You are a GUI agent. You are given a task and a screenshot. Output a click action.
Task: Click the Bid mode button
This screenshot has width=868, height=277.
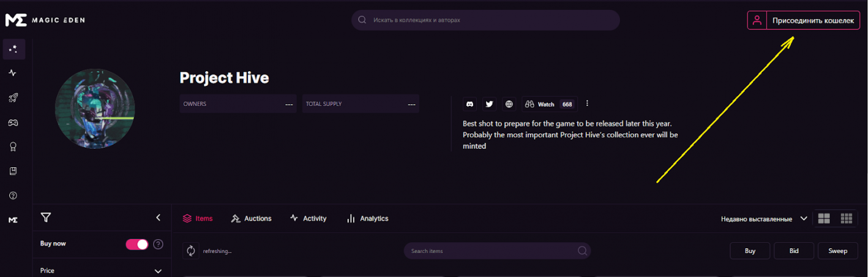(794, 251)
